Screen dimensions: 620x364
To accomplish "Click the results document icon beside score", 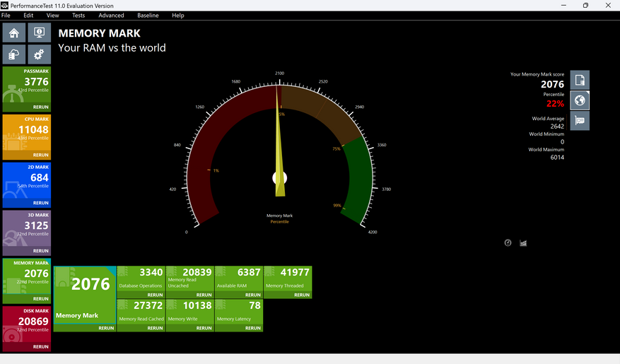I will point(580,81).
